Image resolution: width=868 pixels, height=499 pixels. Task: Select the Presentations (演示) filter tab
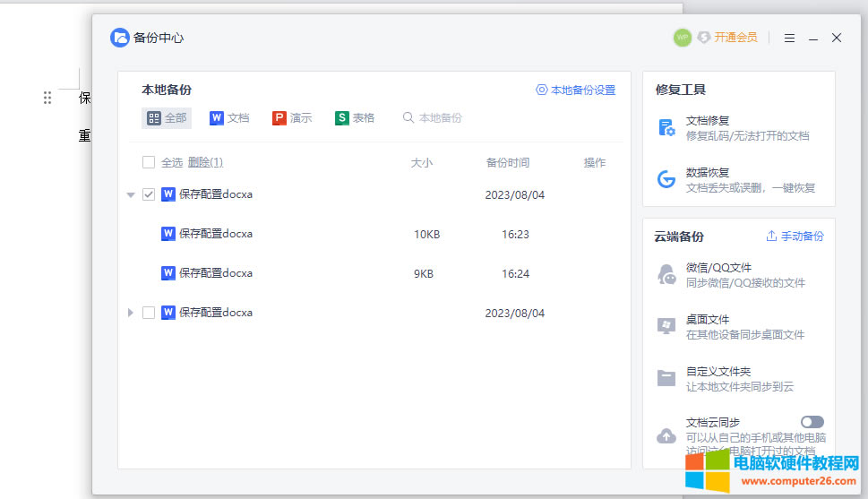[x=292, y=118]
